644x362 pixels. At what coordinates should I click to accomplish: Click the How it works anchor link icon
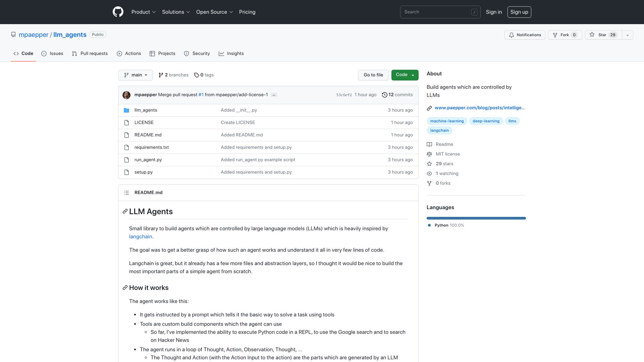[x=125, y=288]
